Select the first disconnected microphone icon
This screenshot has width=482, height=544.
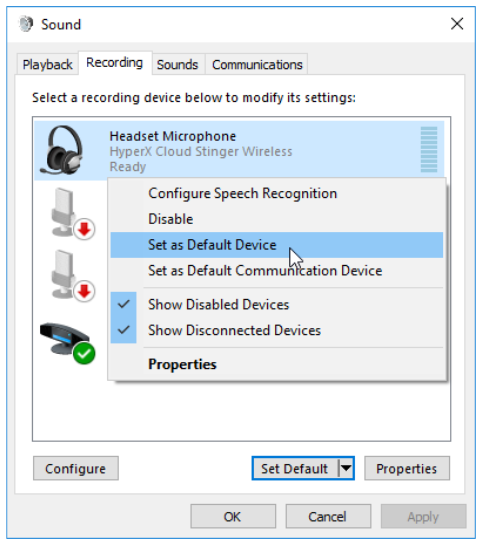[x=73, y=213]
